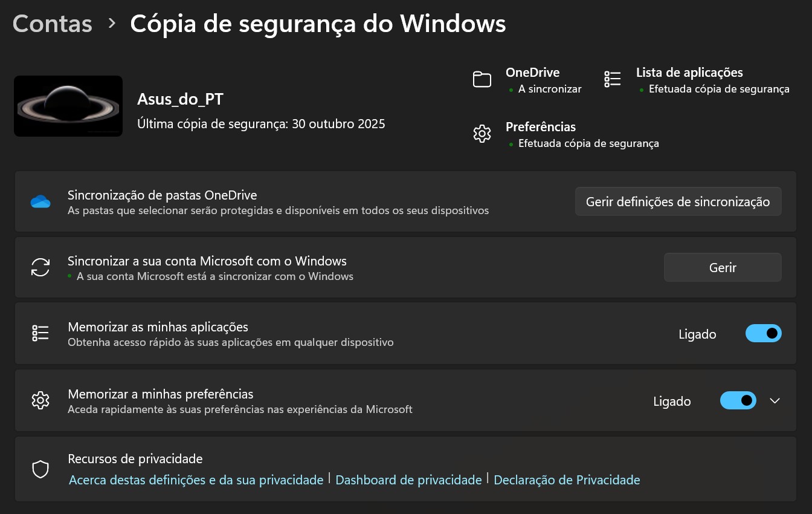Open Gerir definições de sincronização
Viewport: 812px width, 514px height.
[678, 201]
